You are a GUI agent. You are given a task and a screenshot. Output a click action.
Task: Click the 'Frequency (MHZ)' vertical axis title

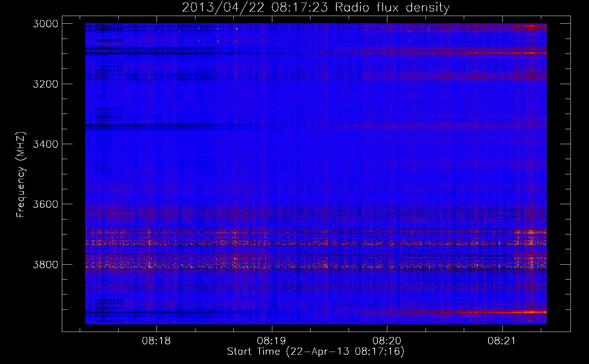21,175
